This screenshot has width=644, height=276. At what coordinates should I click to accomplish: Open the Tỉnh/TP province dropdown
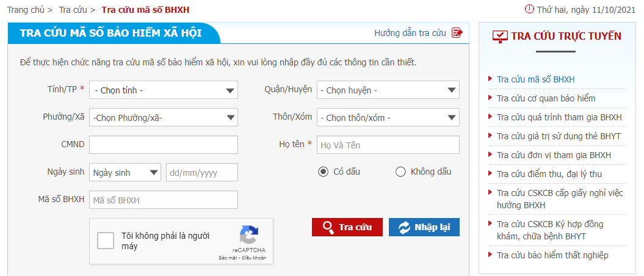click(x=164, y=90)
